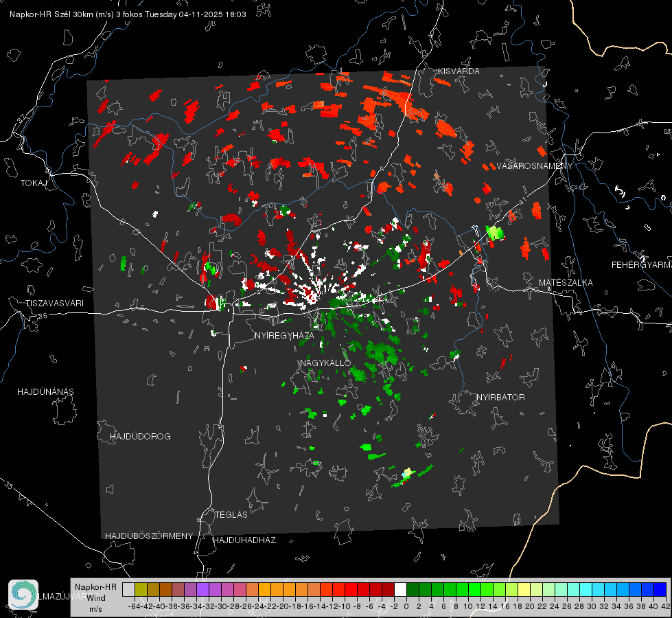Click the MÁTÉSZALKA town label
The image size is (672, 618).
pos(566,283)
